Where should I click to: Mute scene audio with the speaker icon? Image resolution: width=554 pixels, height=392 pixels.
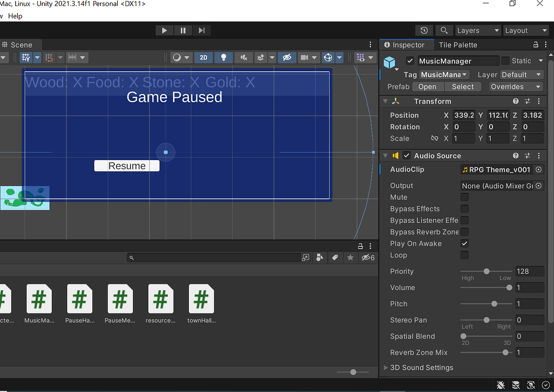click(x=243, y=57)
